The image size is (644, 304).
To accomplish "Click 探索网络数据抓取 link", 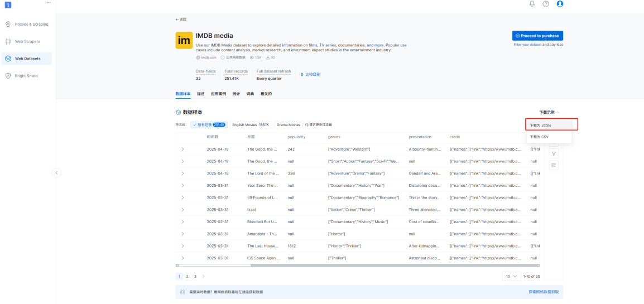I will [544, 292].
